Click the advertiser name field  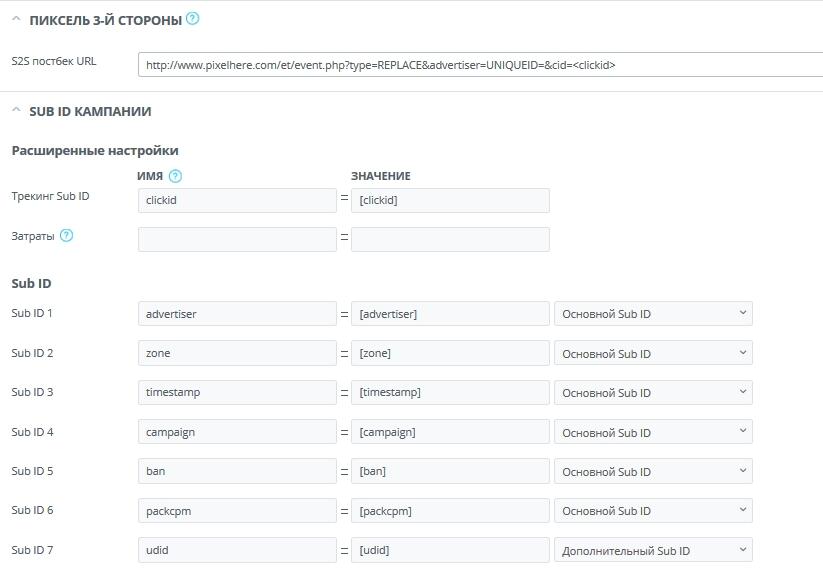[237, 314]
